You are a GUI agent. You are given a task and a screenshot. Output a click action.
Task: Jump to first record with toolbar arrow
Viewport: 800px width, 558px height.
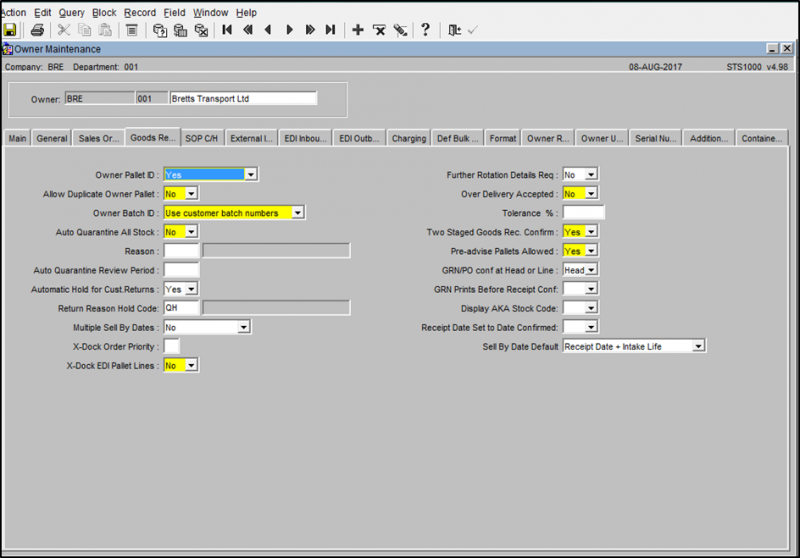[227, 30]
